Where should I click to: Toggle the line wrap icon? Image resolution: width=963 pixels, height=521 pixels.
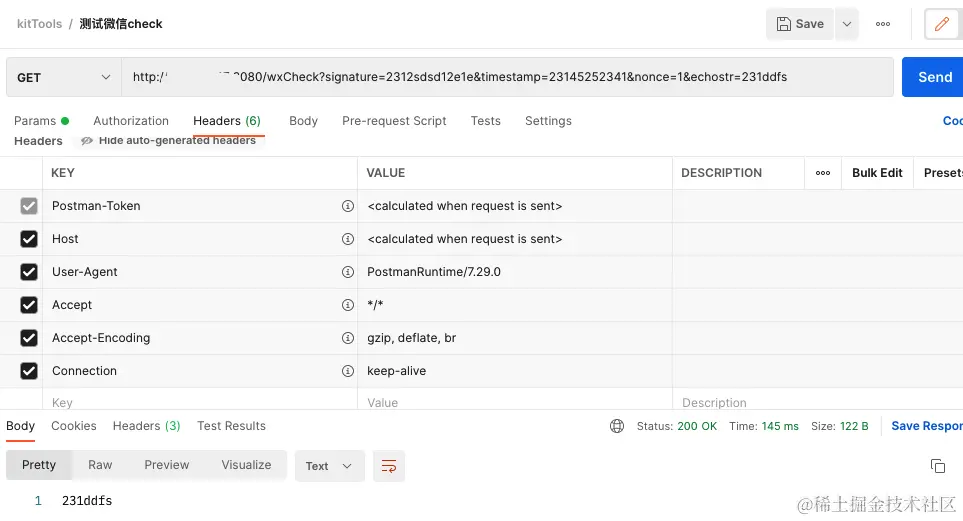coord(389,466)
